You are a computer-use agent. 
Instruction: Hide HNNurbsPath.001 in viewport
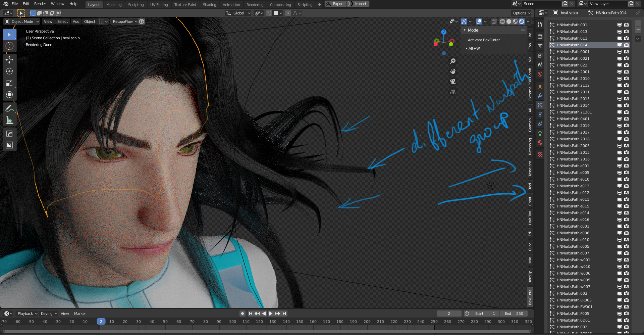point(620,25)
